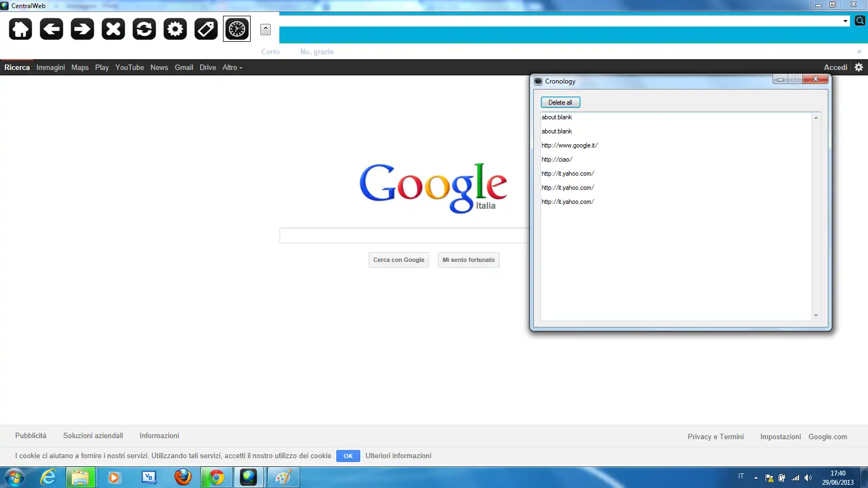Switch to the CentralWeb taskbar button
The image size is (868, 488).
point(249,477)
